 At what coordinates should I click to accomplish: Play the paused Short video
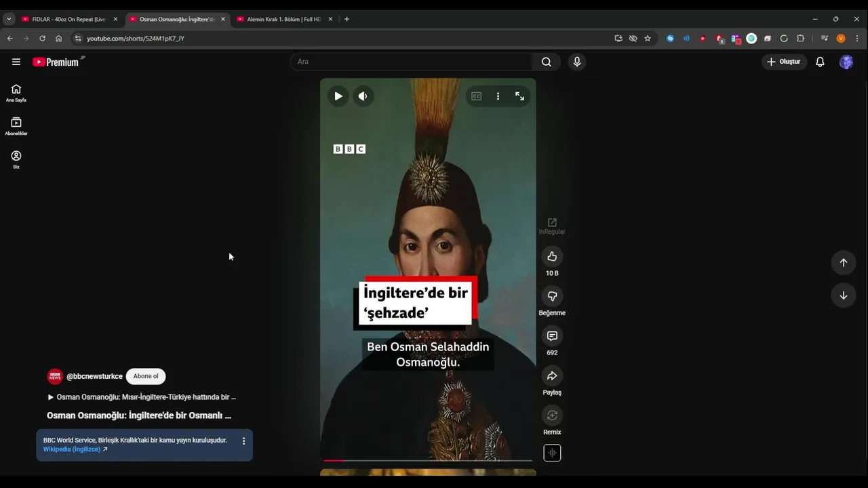[x=338, y=96]
